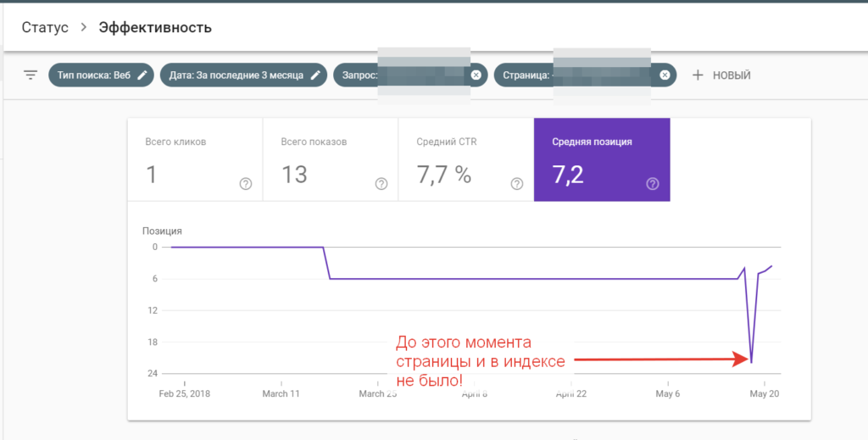Toggle the 'Средний CTR' metric card

[x=466, y=159]
